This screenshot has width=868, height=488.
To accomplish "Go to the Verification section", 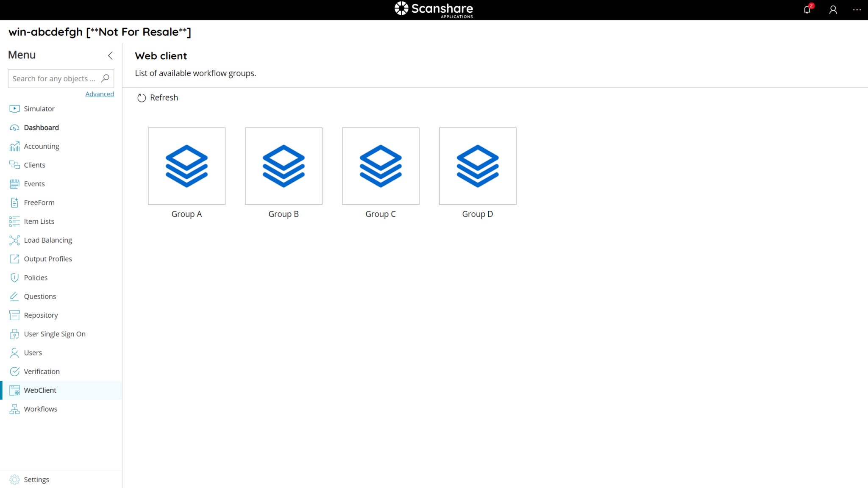I will point(41,371).
